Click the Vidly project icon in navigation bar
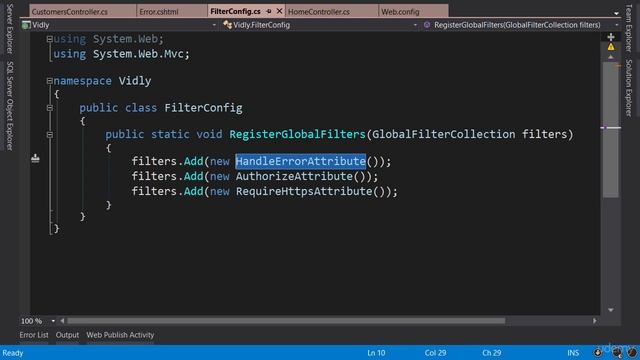This screenshot has height=360, width=640. (27, 25)
